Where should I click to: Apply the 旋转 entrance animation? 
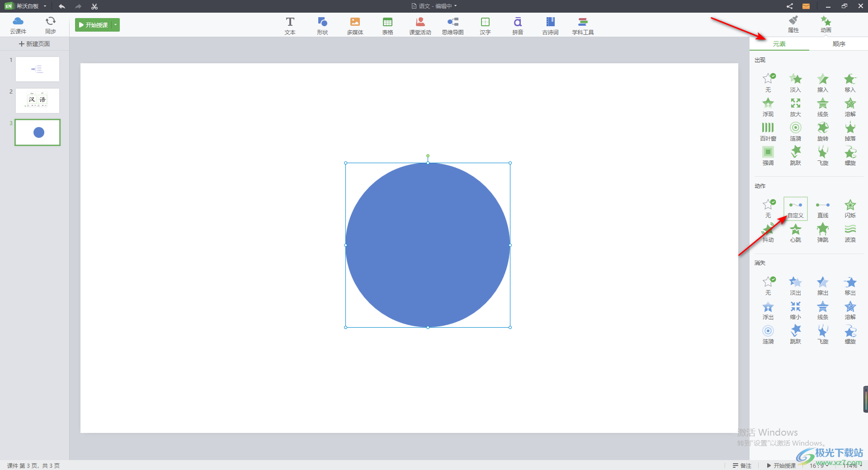pos(823,132)
